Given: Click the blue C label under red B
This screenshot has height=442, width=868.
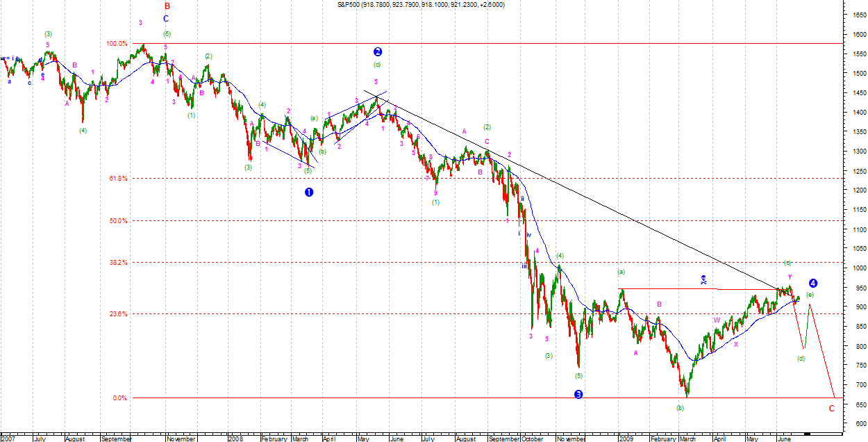Looking at the screenshot, I should (166, 19).
